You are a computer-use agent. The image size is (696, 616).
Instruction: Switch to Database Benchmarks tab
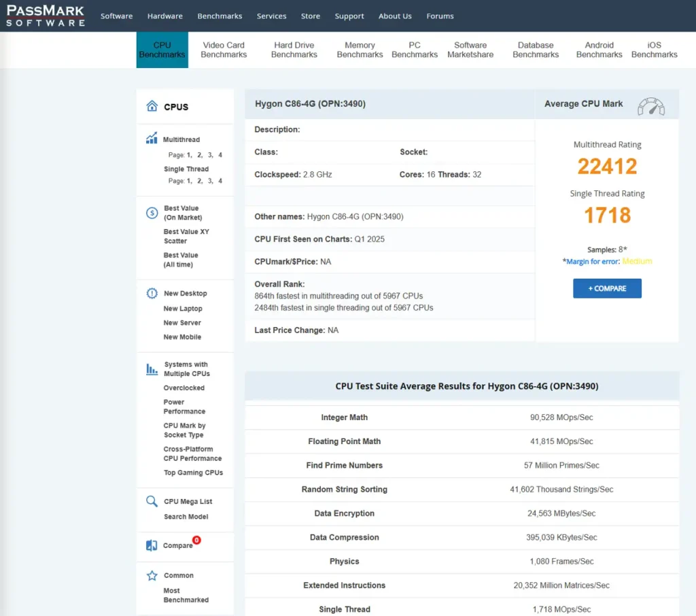click(536, 50)
